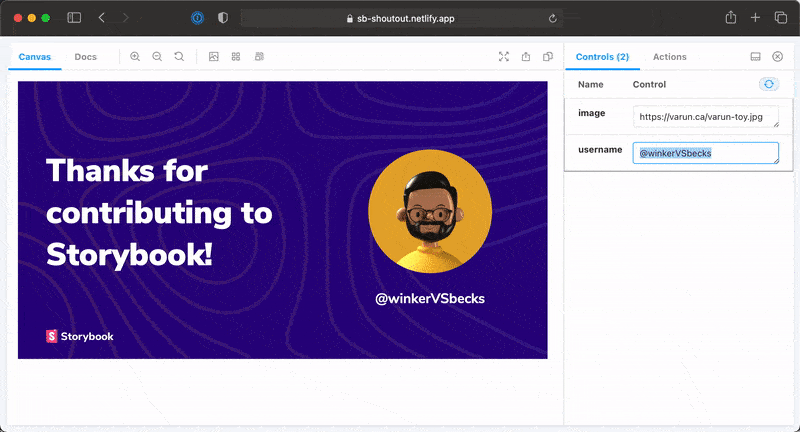Click the Thanks for contributing headline
800x432 pixels.
point(159,213)
